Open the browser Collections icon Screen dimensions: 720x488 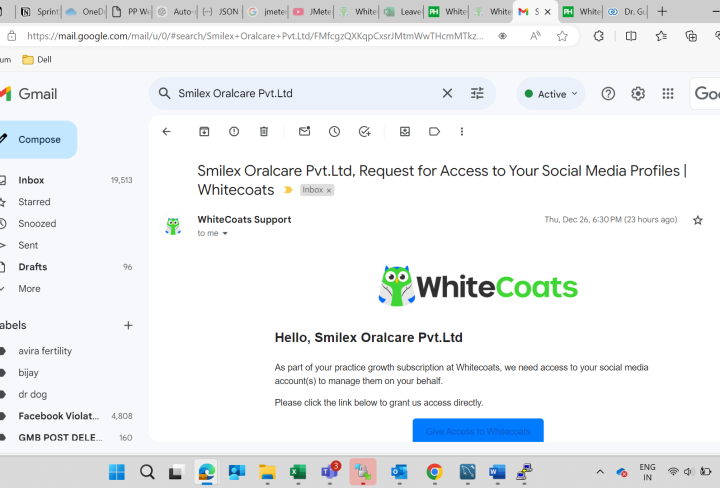(x=691, y=36)
